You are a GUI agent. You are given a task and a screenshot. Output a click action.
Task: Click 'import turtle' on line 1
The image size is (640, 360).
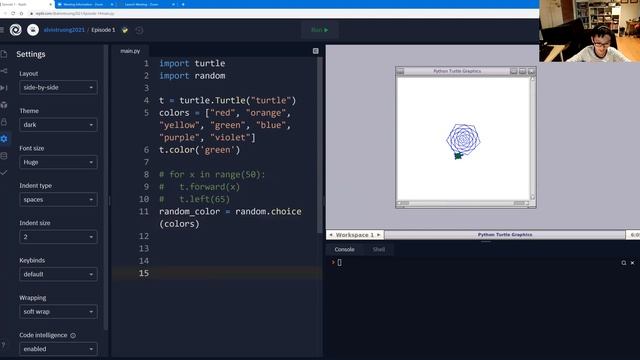click(x=192, y=63)
